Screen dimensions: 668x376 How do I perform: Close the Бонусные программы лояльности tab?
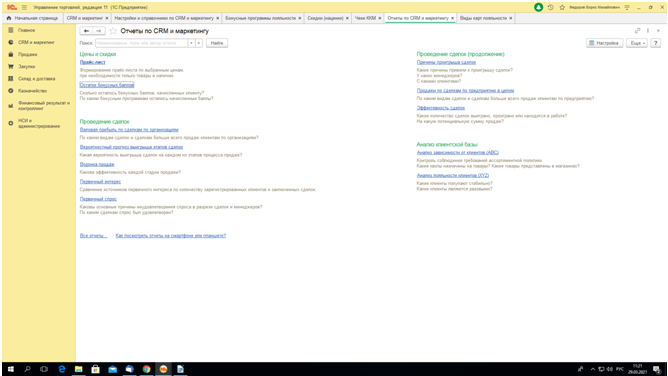click(300, 18)
